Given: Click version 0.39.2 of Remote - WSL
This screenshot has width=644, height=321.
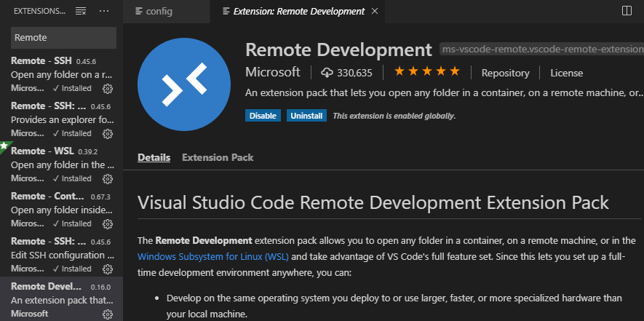Looking at the screenshot, I should [88, 151].
